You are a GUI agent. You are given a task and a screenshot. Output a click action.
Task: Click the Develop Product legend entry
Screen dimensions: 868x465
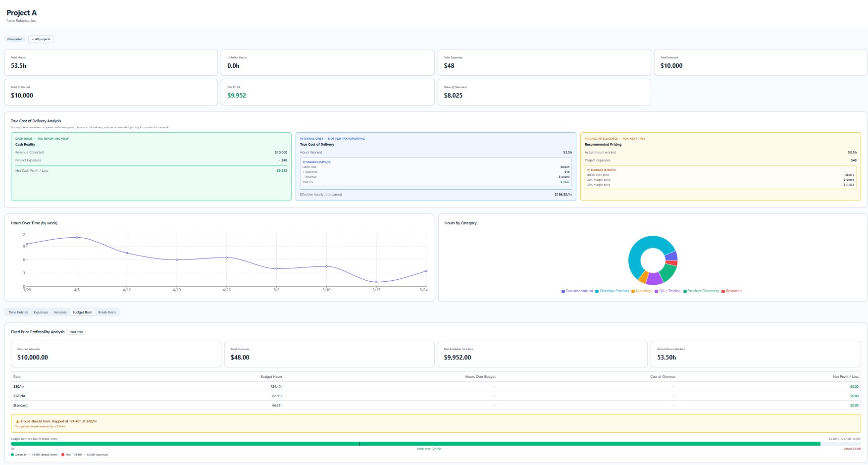point(612,291)
